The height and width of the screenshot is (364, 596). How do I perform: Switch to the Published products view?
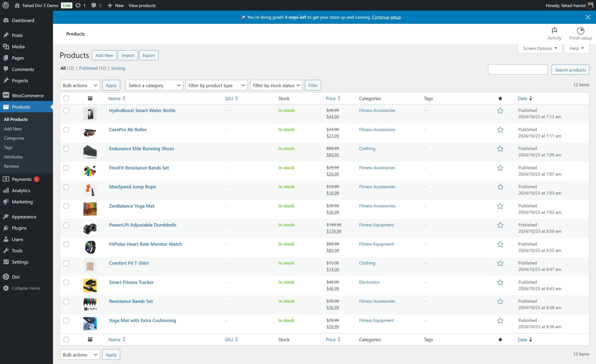(x=88, y=68)
